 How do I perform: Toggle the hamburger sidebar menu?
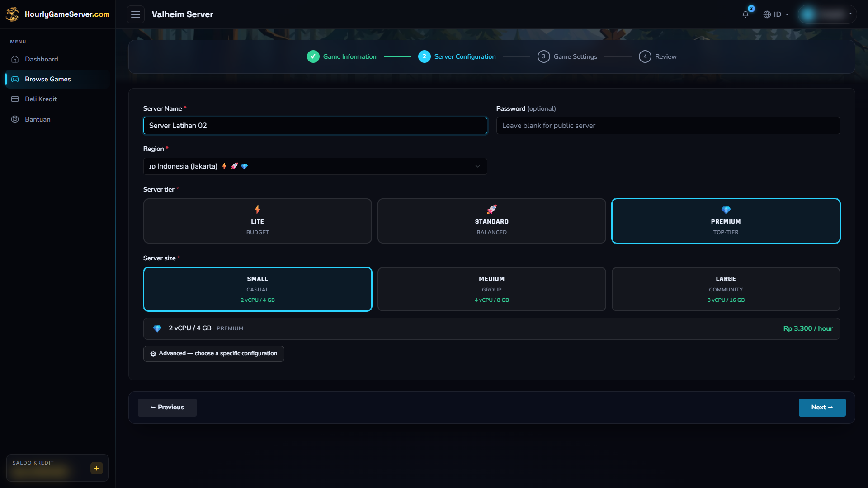(x=136, y=14)
